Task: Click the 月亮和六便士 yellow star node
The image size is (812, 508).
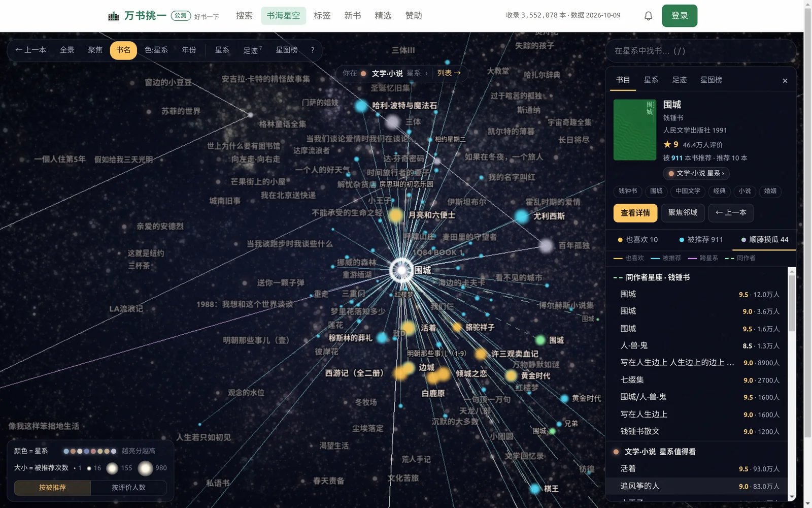Action: [x=396, y=215]
